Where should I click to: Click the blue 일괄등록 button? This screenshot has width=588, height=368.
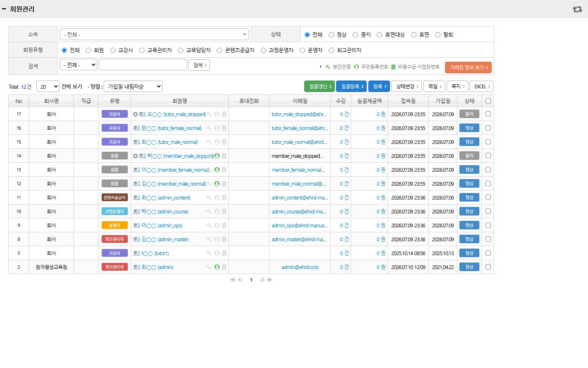(351, 86)
